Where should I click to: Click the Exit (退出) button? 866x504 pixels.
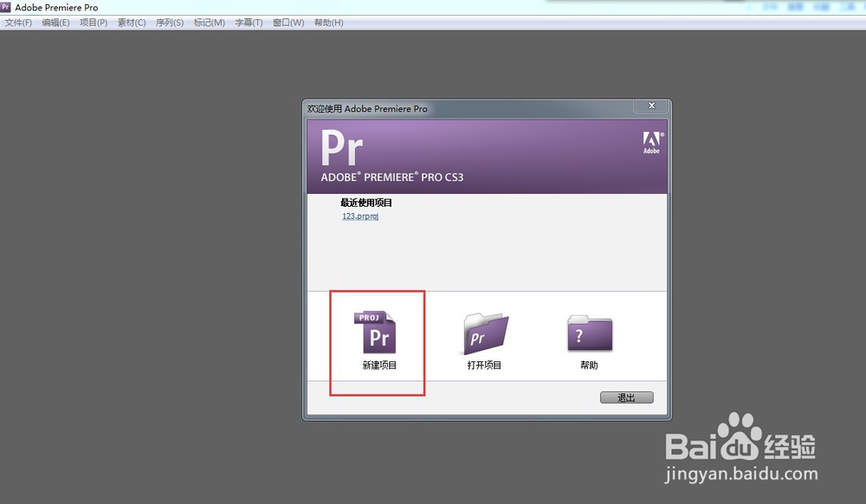(x=626, y=397)
